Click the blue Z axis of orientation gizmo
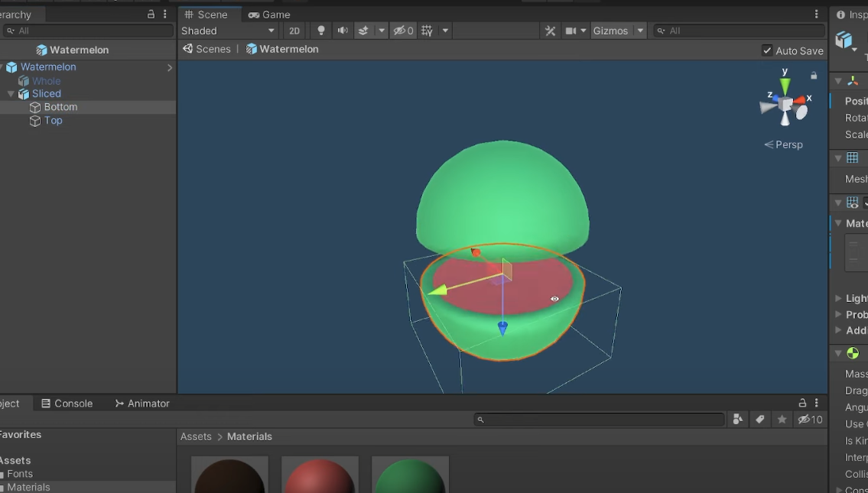Viewport: 868px width, 493px height. tap(775, 97)
